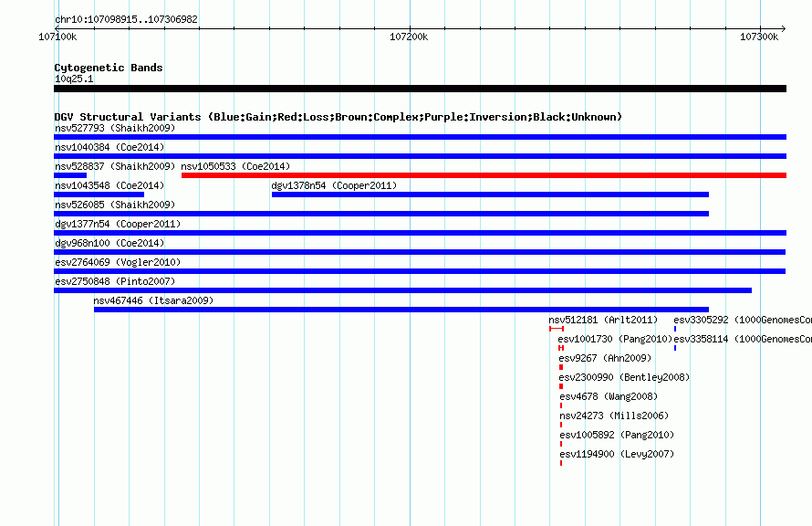
Task: Open the esv3305292 (1000Genomes) label
Action: click(x=743, y=320)
